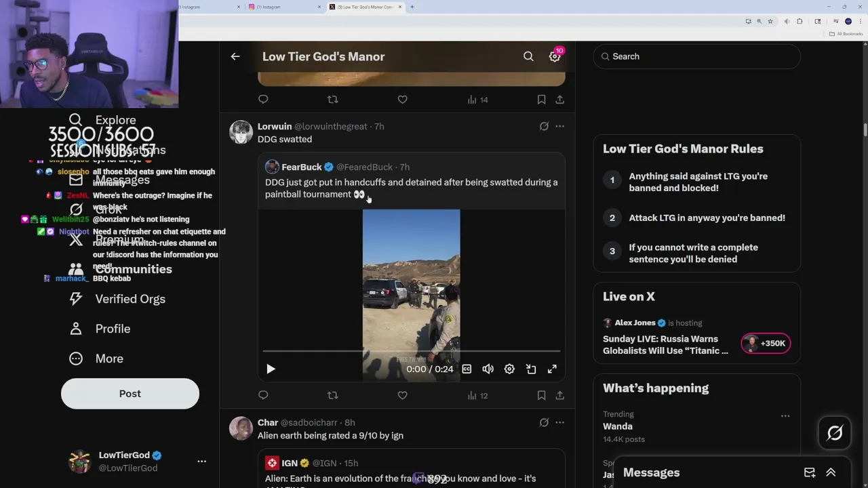The width and height of the screenshot is (868, 488).
Task: Click the 7h timestamp on Lorwuin's post
Action: click(379, 126)
